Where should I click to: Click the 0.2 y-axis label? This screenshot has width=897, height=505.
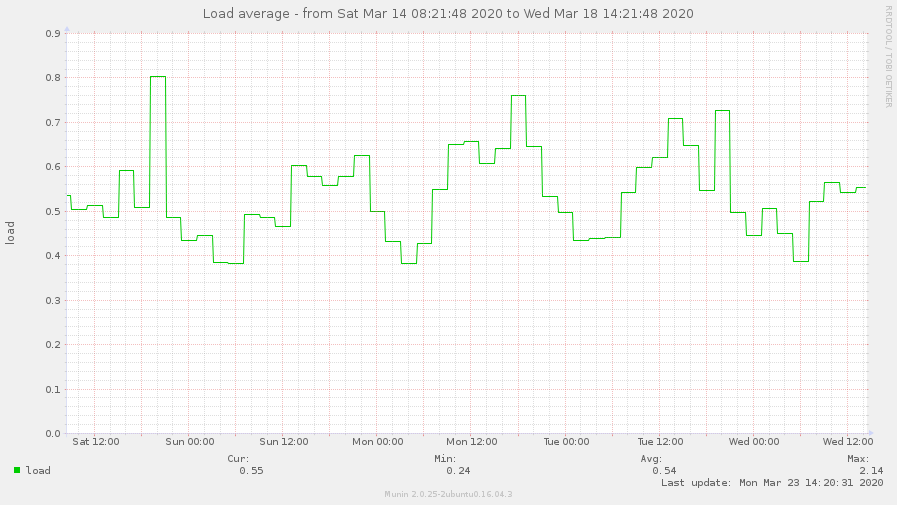coord(53,344)
